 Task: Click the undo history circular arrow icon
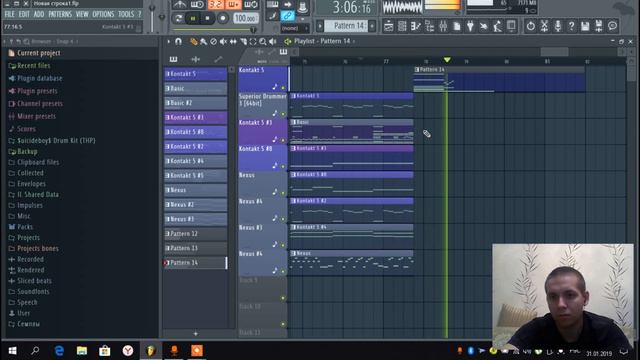(x=530, y=27)
